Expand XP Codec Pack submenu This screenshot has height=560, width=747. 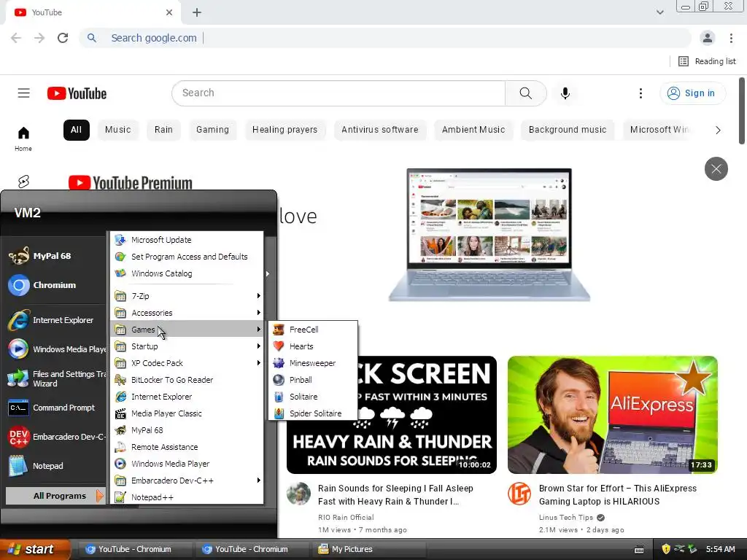(187, 363)
